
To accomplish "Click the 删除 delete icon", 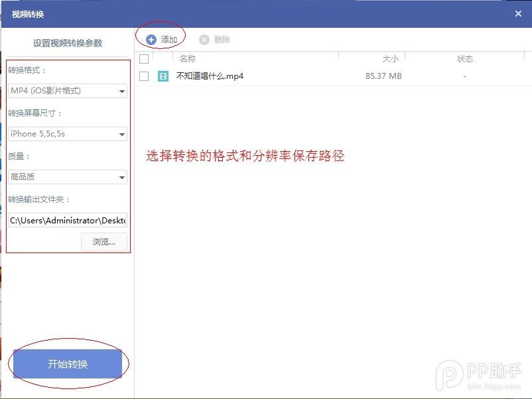I will pos(214,38).
